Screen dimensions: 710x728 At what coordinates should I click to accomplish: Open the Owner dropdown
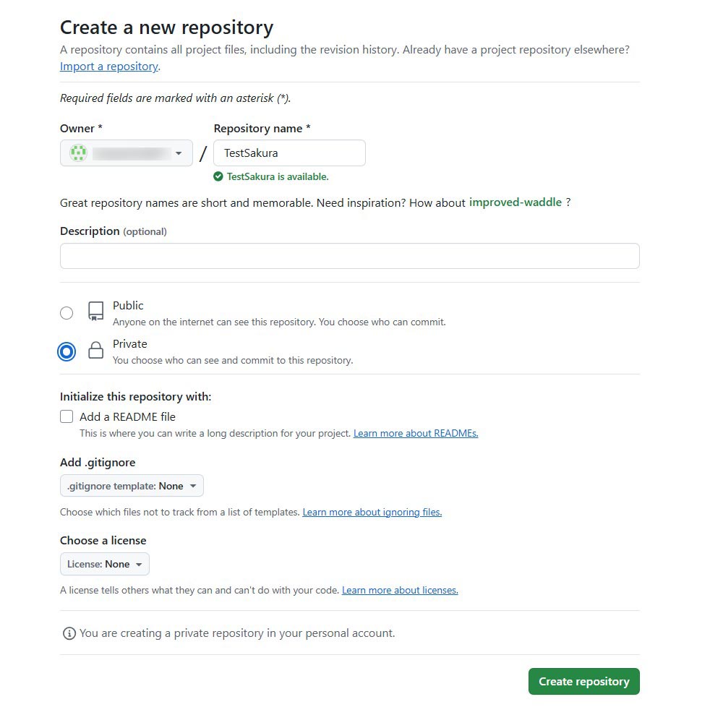(127, 153)
